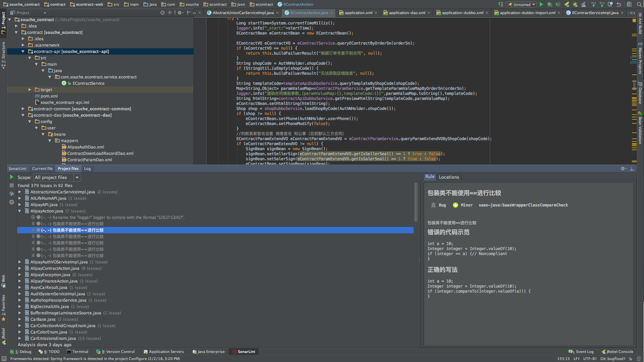The width and height of the screenshot is (644, 362).
Task: Collapse the econtract-api module node
Action: [x=23, y=52]
